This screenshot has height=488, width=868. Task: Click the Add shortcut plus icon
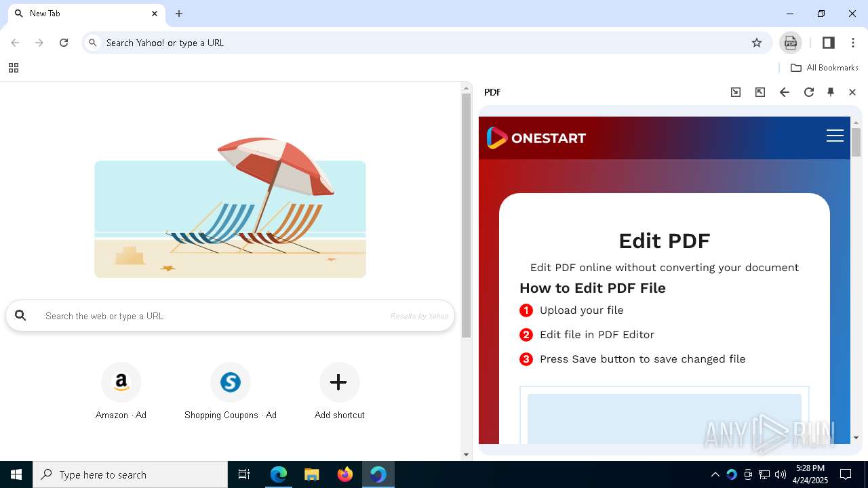338,382
